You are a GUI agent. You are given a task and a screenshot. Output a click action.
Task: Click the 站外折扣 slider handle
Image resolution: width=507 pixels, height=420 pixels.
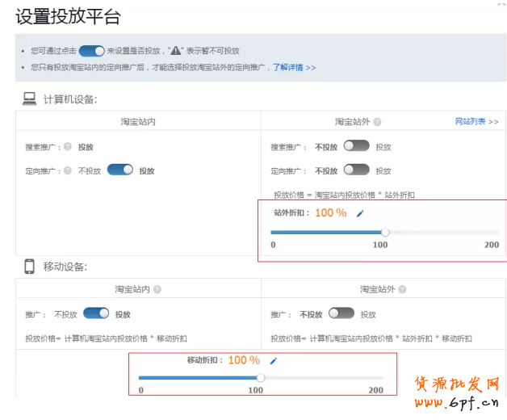point(385,232)
